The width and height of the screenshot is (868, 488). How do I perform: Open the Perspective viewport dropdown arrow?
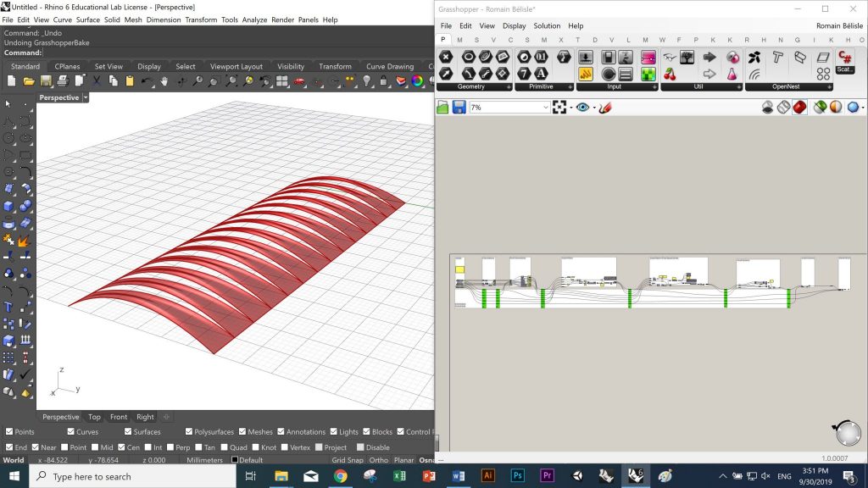point(86,97)
